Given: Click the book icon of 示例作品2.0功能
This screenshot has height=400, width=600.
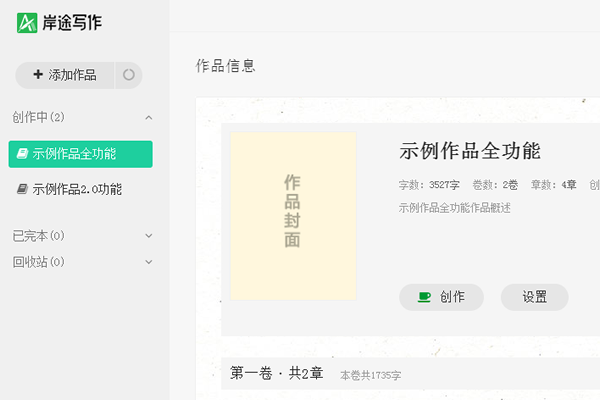Looking at the screenshot, I should tap(22, 189).
